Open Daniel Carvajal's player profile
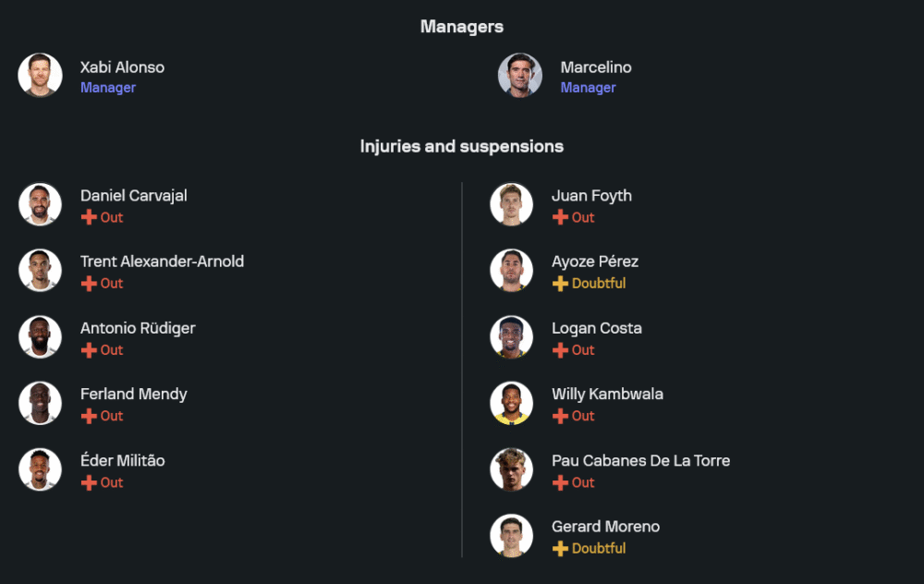 (x=133, y=196)
